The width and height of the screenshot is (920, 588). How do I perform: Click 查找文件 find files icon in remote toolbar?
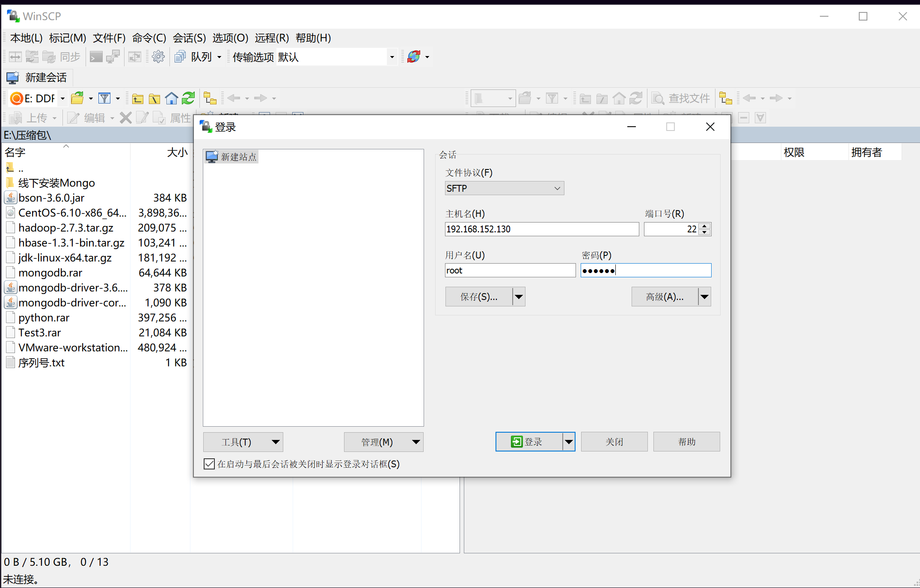658,98
